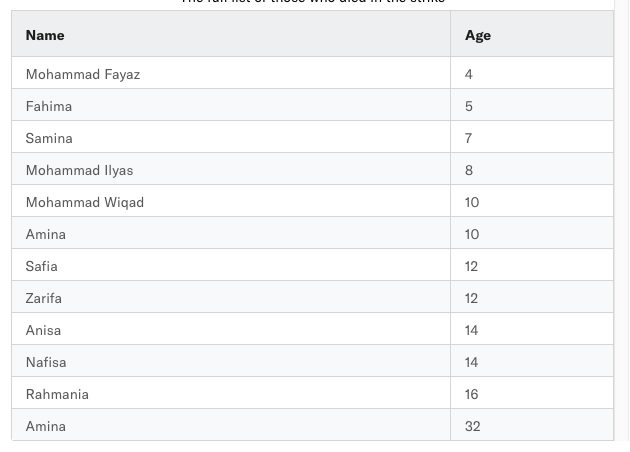Viewport: 630px width, 452px height.
Task: Select the Safia name cell
Action: pos(231,265)
